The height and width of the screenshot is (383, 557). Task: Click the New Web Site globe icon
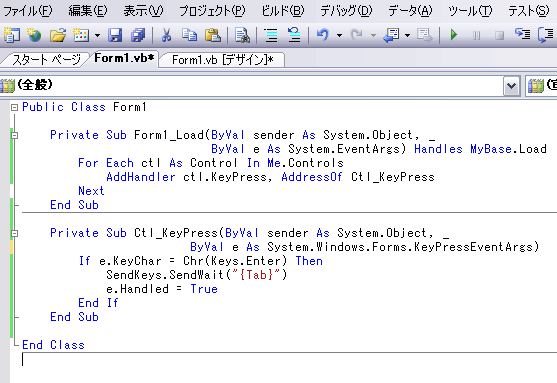coord(34,35)
